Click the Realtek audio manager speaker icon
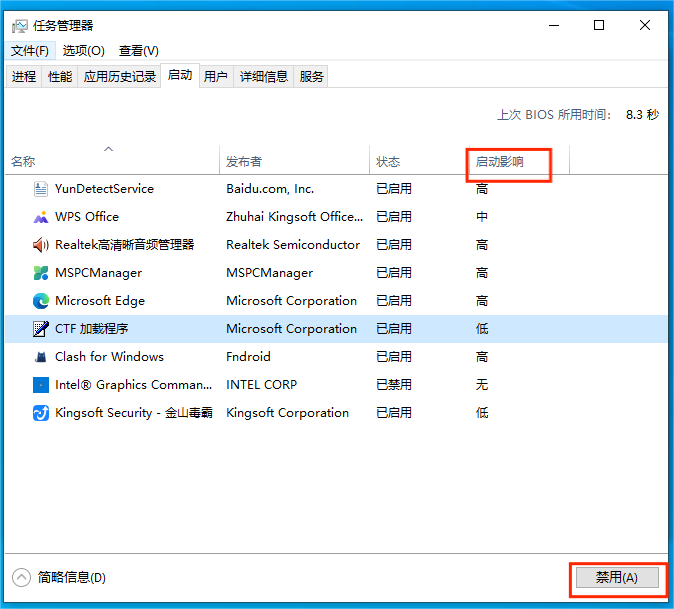674x609 pixels. 41,245
